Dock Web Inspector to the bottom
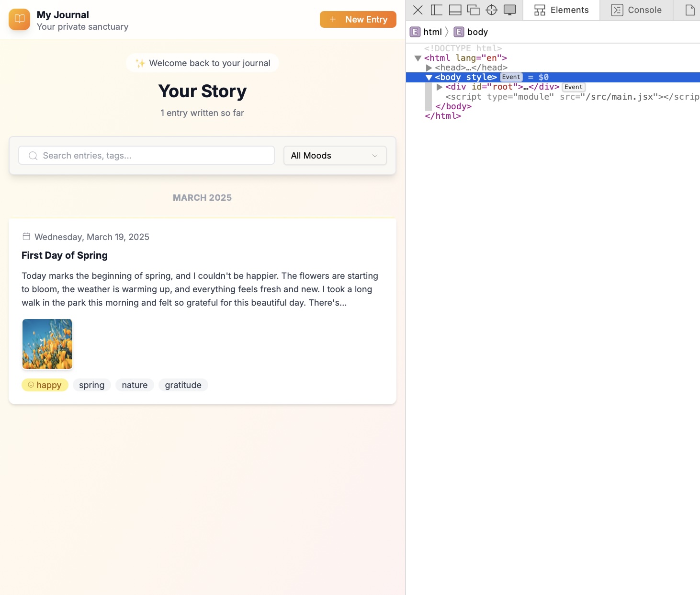 click(x=455, y=10)
